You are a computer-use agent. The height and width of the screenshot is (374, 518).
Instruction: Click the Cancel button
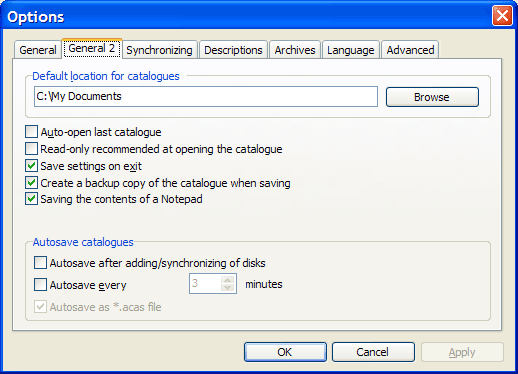click(x=373, y=352)
